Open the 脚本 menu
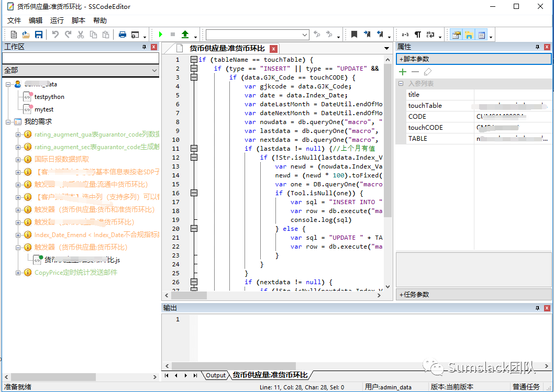 [x=78, y=20]
